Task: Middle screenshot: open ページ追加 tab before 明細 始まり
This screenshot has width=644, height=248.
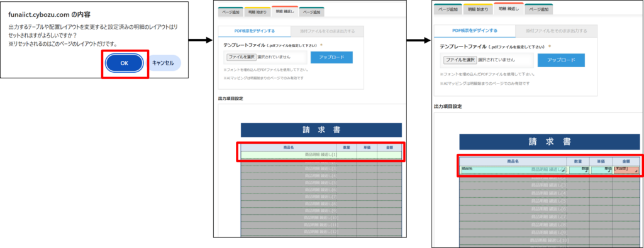Action: pyautogui.click(x=230, y=13)
